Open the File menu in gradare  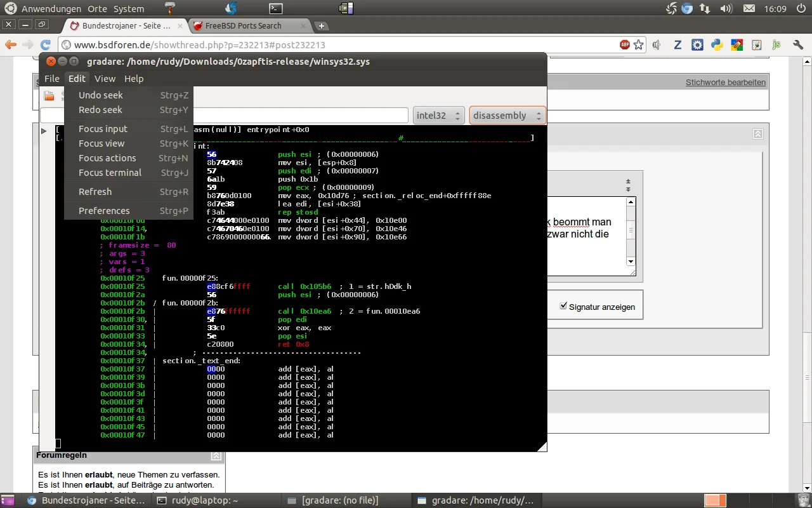52,79
